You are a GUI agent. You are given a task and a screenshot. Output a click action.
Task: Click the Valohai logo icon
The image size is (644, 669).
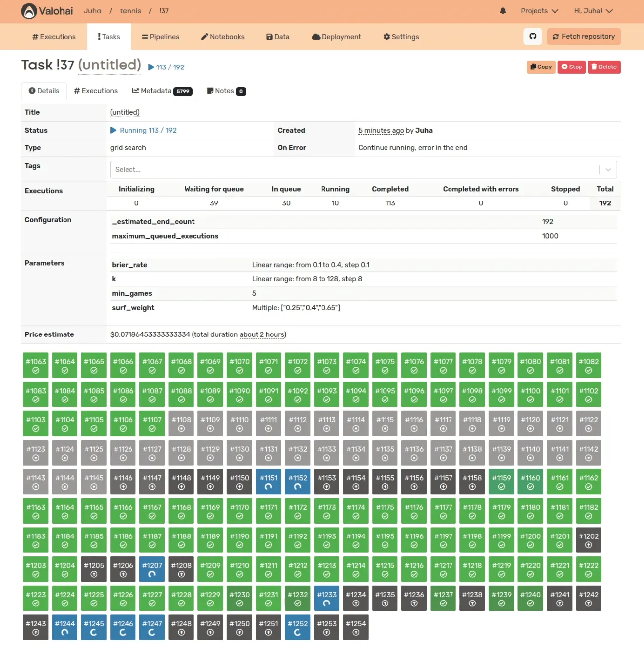(x=29, y=11)
